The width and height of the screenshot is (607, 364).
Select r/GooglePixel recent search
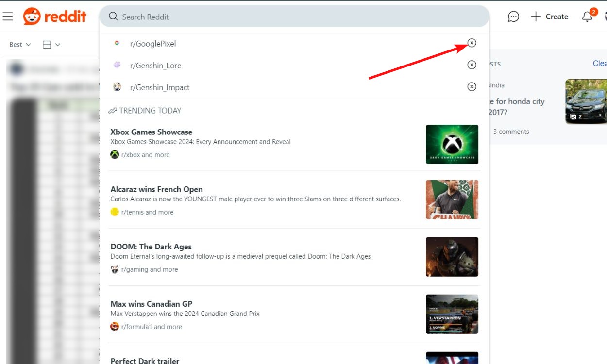[x=153, y=44]
